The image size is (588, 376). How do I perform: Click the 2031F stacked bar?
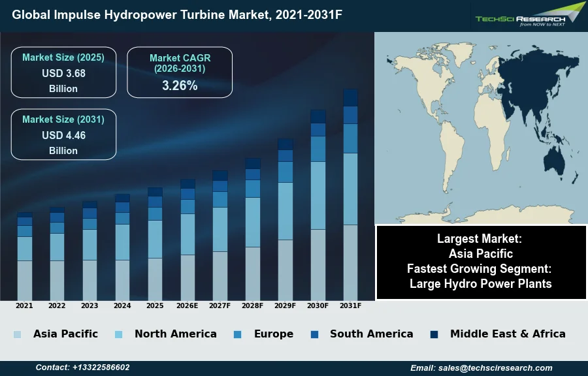[350, 195]
